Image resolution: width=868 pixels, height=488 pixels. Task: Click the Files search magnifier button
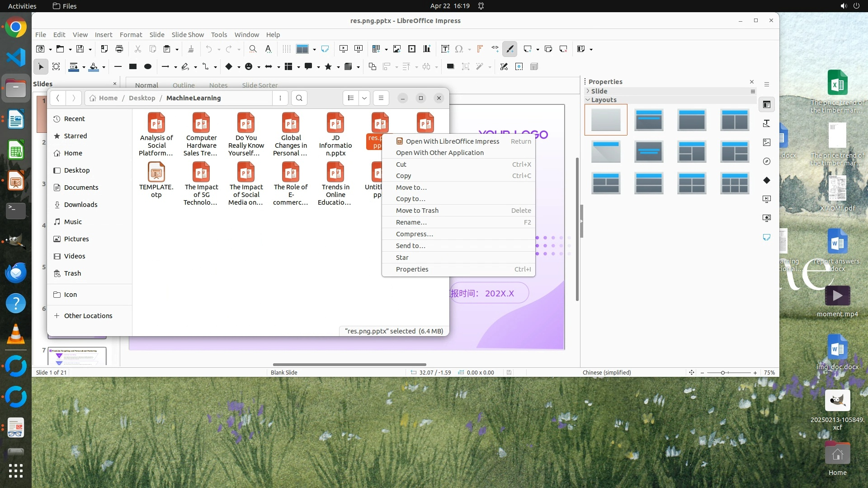299,98
